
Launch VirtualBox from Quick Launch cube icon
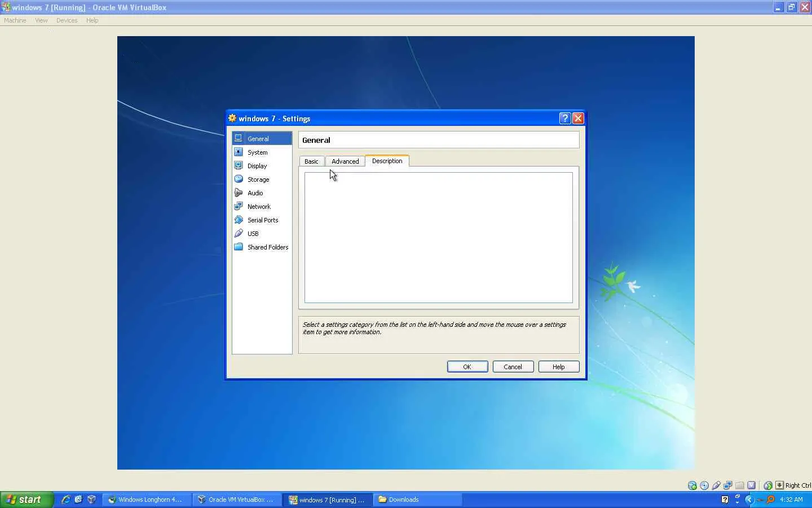[91, 500]
